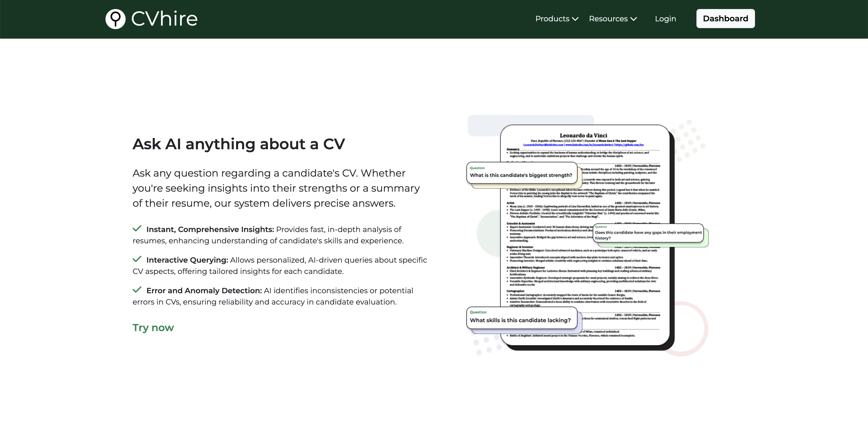Image resolution: width=868 pixels, height=436 pixels.
Task: Click the CVhire keyhole logo icon
Action: point(115,19)
